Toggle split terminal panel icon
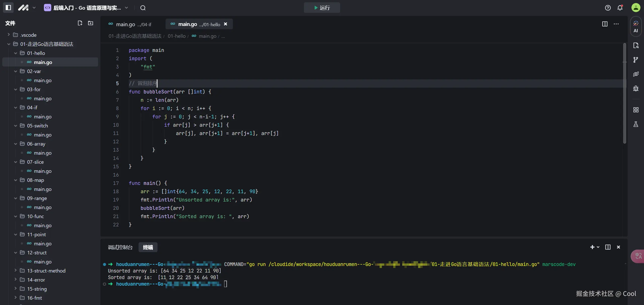644x305 pixels. click(608, 247)
